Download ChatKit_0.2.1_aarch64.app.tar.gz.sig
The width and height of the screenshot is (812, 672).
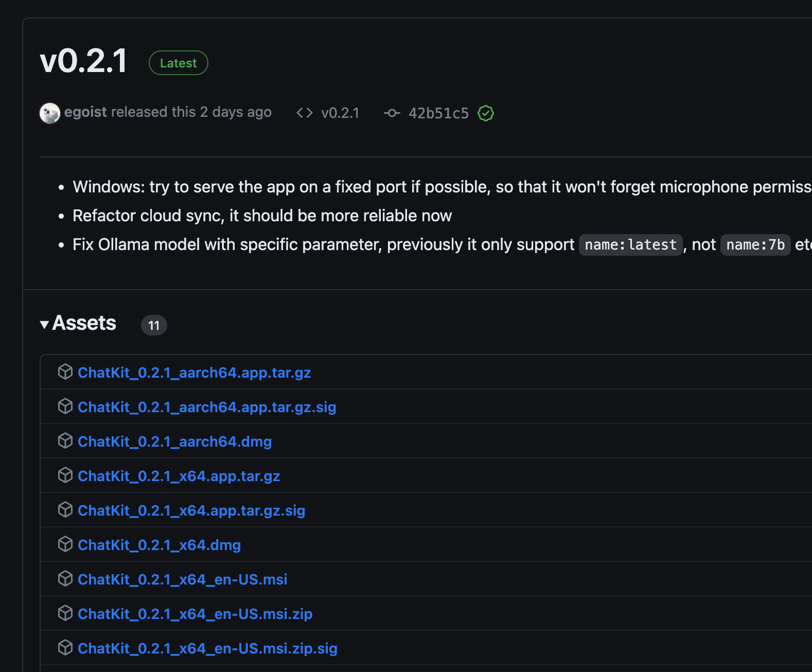coord(207,407)
